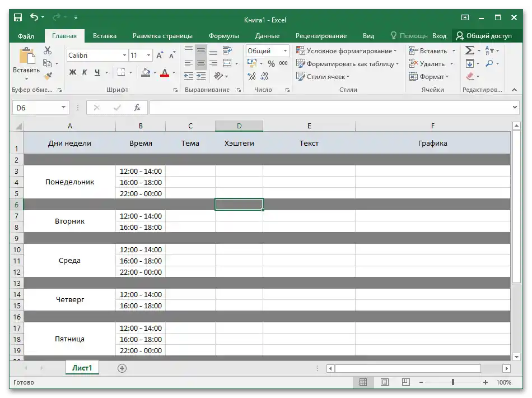Open the Calibri font name dropdown
The image size is (532, 398).
(124, 55)
